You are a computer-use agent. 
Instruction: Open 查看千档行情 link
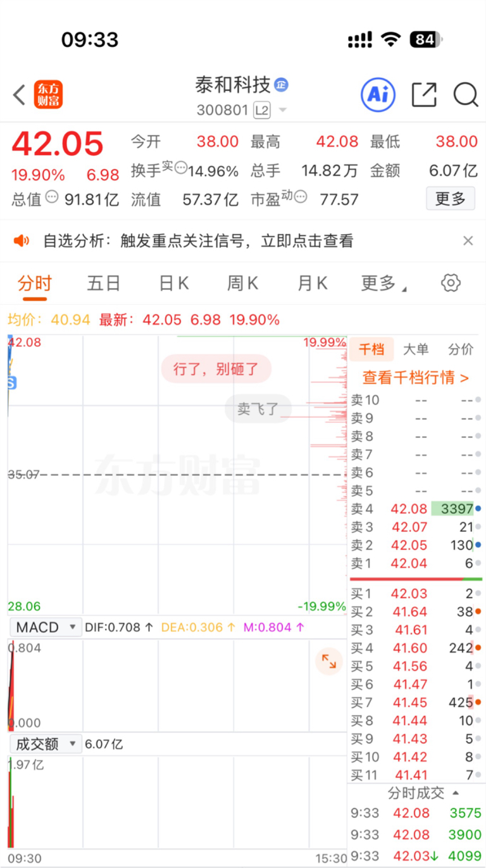click(x=416, y=378)
